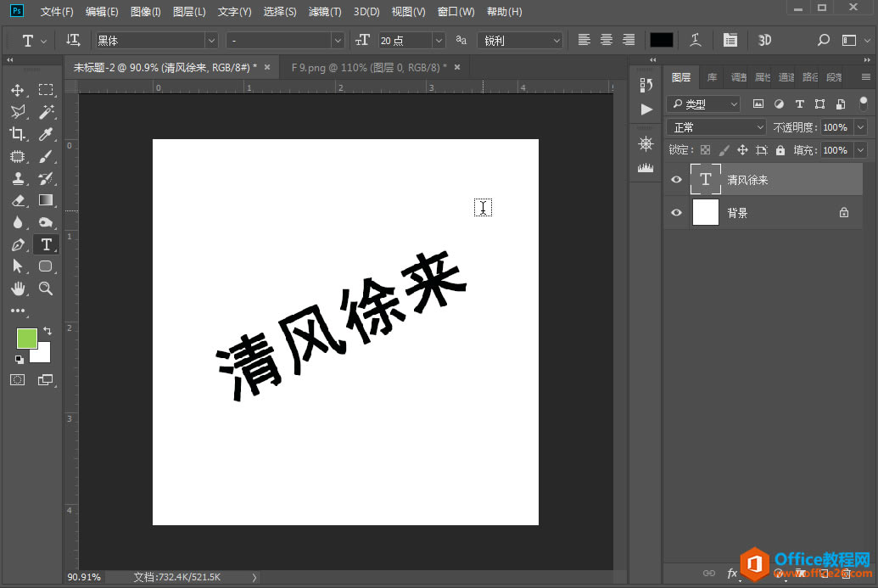The height and width of the screenshot is (588, 878).
Task: Open the Actions panel play icon
Action: tap(646, 109)
